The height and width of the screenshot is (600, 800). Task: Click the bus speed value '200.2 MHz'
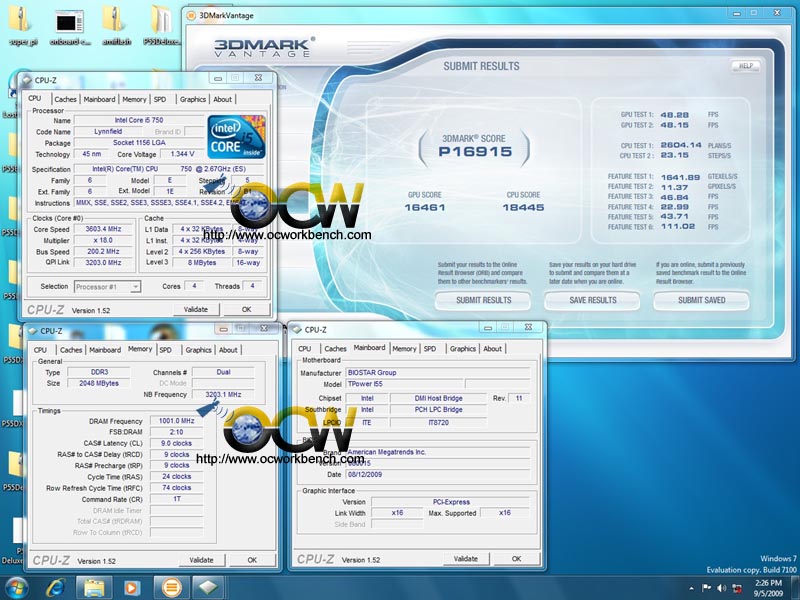[103, 252]
